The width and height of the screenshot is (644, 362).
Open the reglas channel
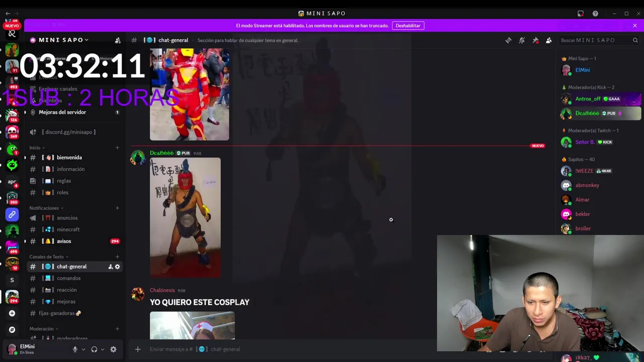tap(64, 180)
